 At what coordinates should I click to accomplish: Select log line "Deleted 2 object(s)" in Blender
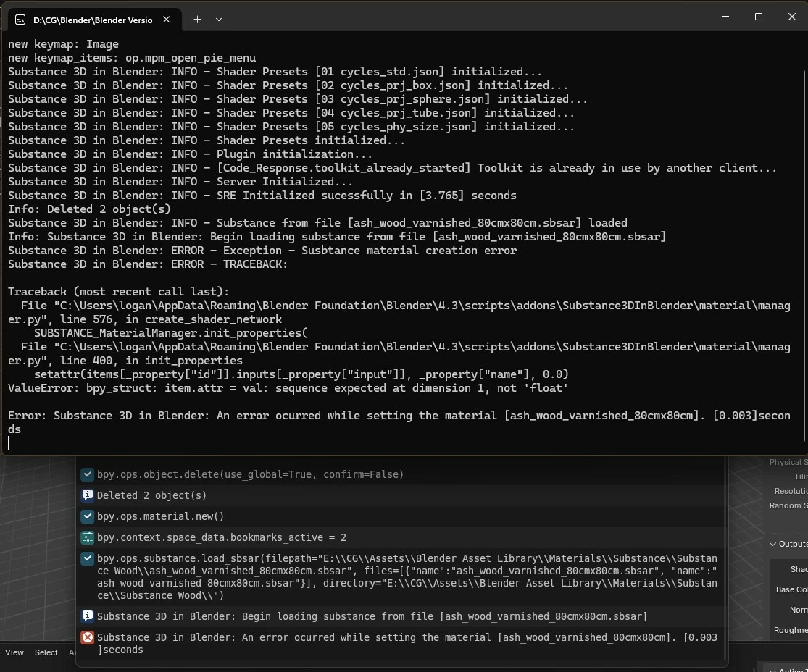coord(401,495)
